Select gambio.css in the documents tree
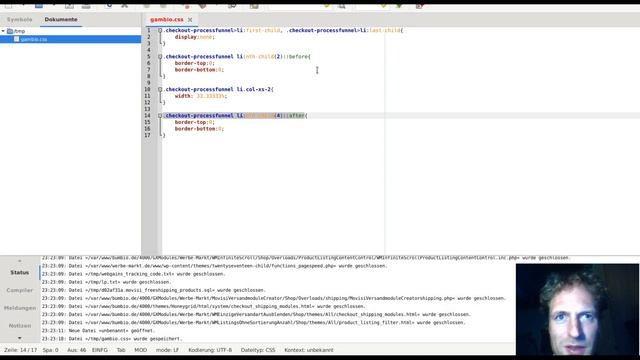 (x=70, y=39)
